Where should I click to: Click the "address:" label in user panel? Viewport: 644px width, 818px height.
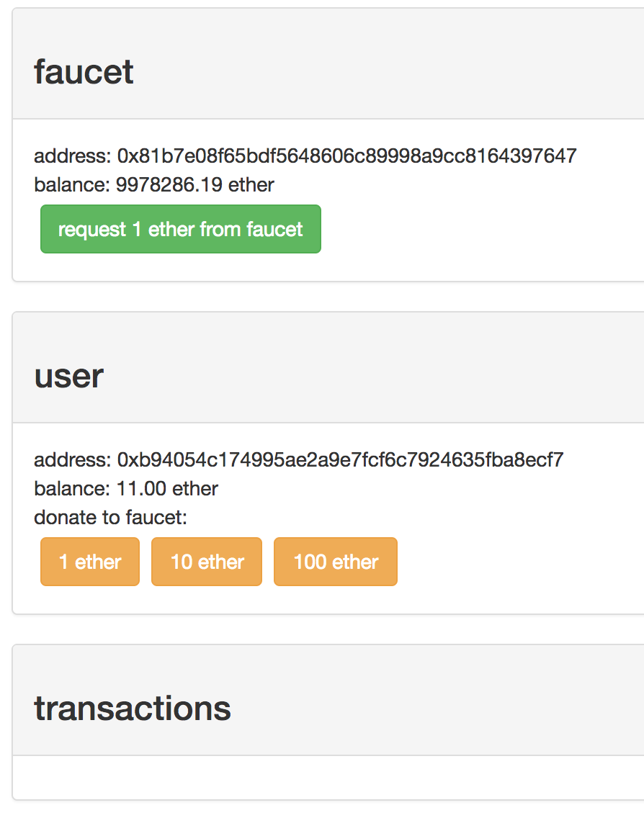72,459
